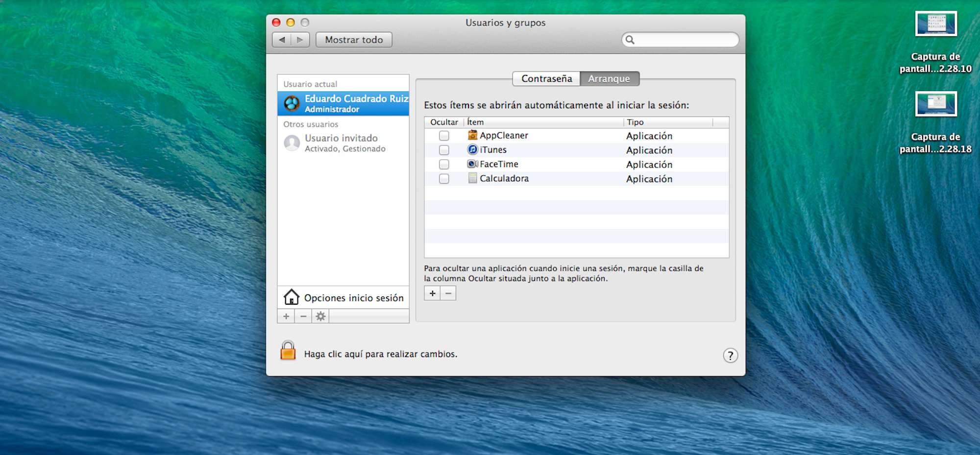Toggle Ocultar checkbox for Calculadora
Viewport: 980px width, 455px height.
(444, 179)
